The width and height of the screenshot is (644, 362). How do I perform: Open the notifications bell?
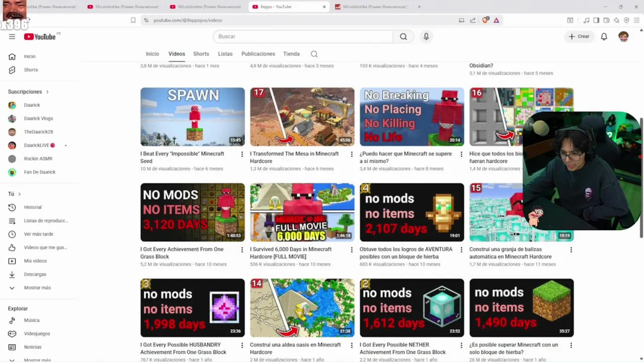tap(604, 36)
